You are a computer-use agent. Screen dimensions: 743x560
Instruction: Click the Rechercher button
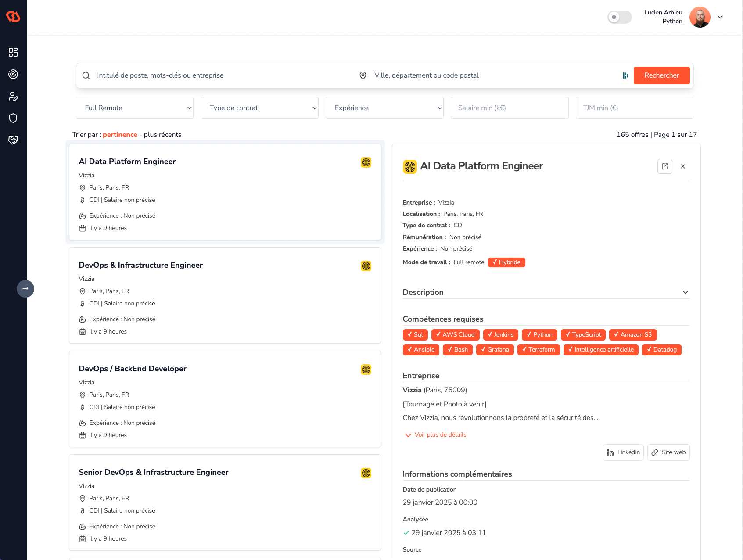pos(661,75)
